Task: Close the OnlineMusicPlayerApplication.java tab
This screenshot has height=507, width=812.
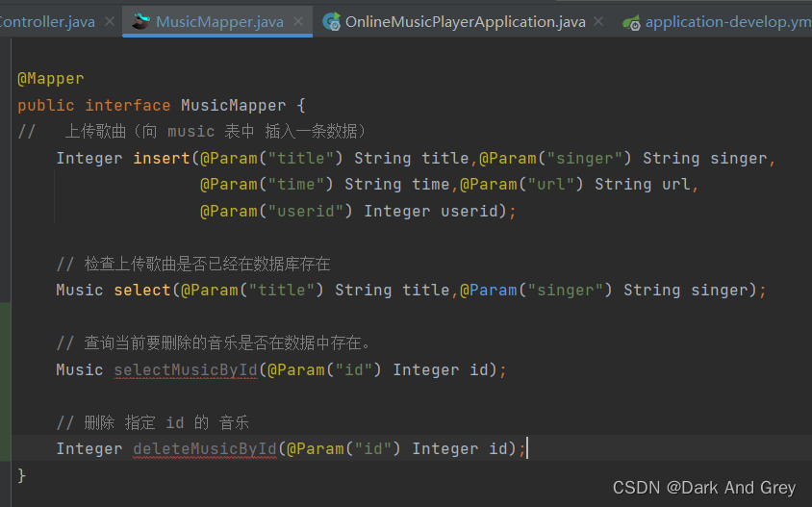Action: click(598, 22)
